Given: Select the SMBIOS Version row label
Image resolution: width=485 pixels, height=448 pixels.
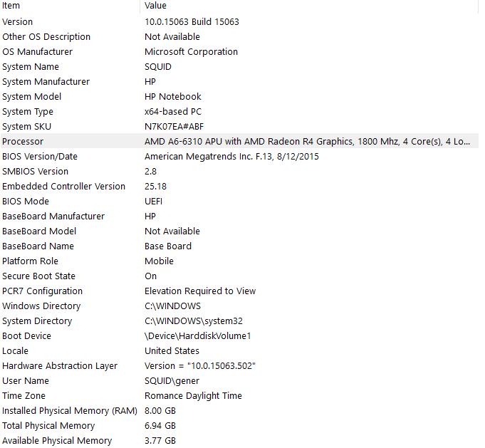Looking at the screenshot, I should (x=36, y=172).
